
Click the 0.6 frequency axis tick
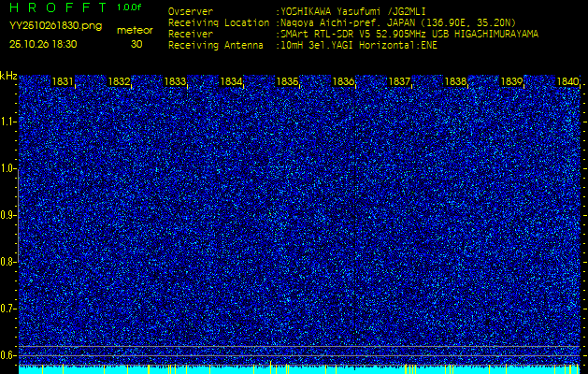pyautogui.click(x=8, y=355)
